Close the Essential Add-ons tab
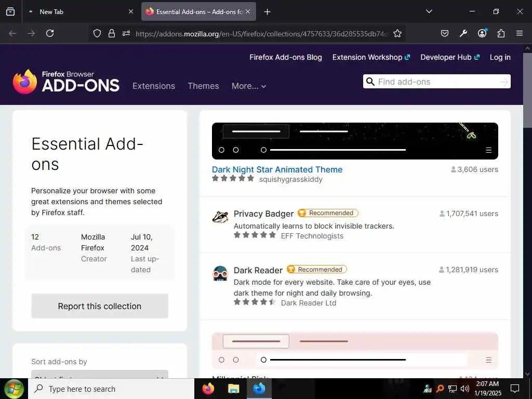The height and width of the screenshot is (399, 532). (x=248, y=11)
